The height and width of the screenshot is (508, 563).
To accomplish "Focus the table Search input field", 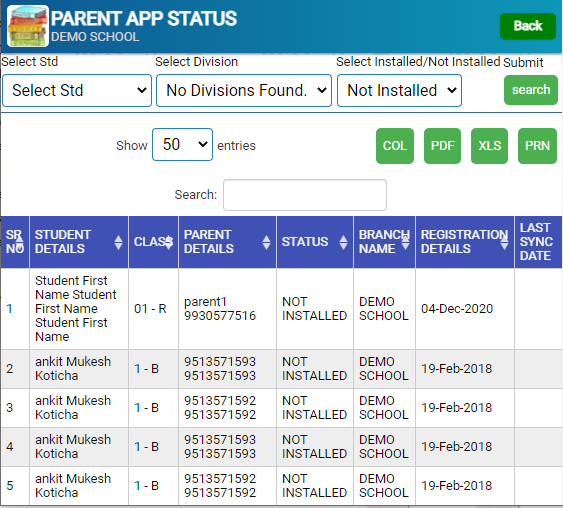I will 305,195.
